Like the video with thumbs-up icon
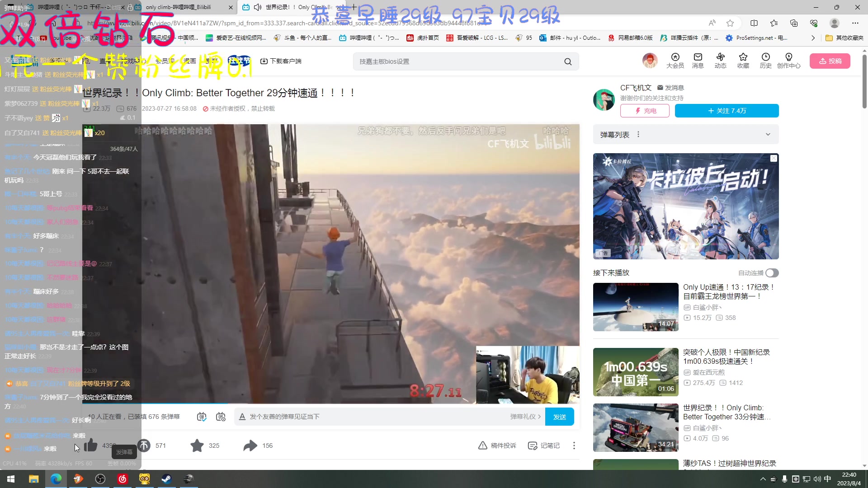 pos(90,445)
